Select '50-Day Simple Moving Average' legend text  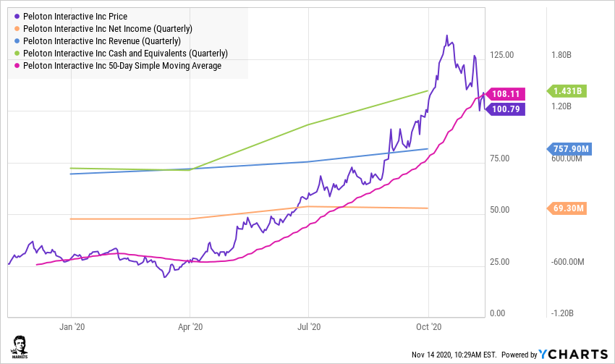[x=165, y=66]
